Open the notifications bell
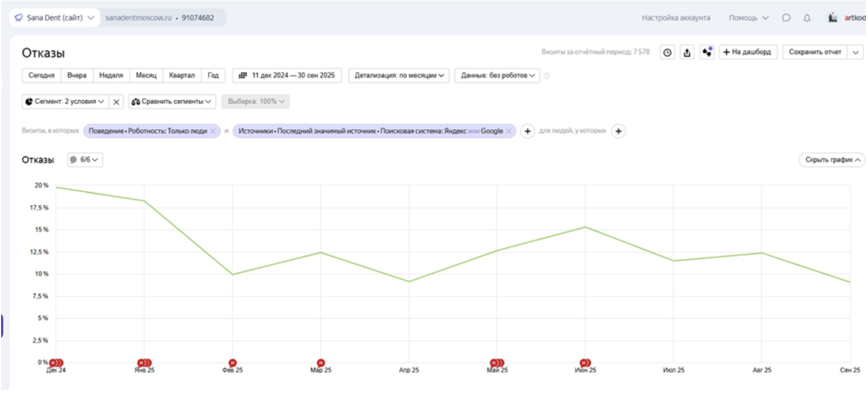868x402 pixels. point(807,18)
